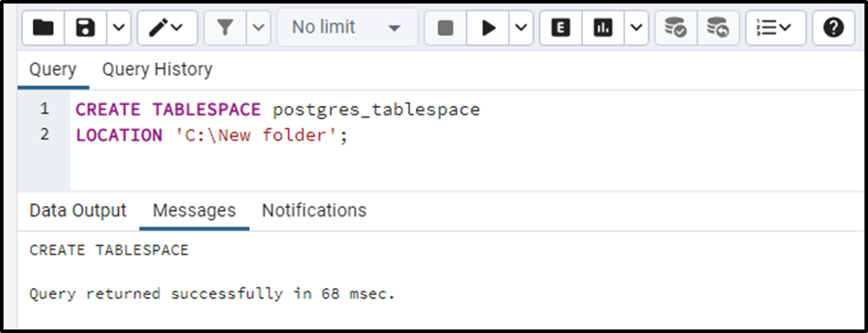
Task: Click the Explain (E) icon
Action: tap(561, 27)
